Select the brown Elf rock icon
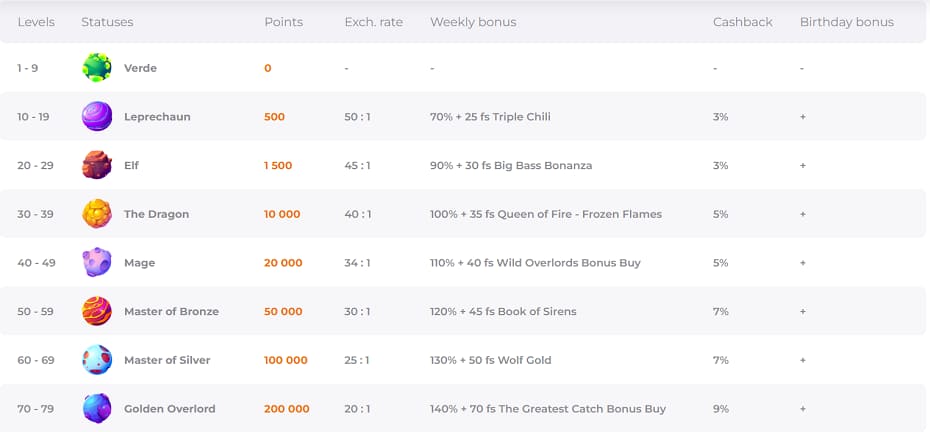The height and width of the screenshot is (432, 930). click(x=97, y=165)
